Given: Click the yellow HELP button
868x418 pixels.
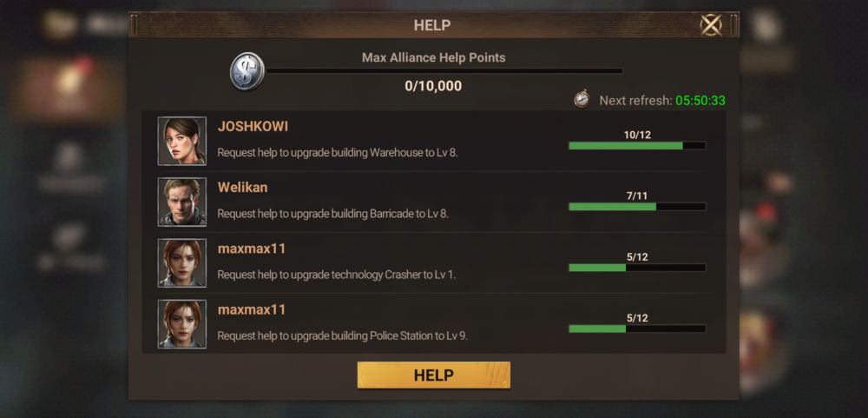Looking at the screenshot, I should pyautogui.click(x=433, y=375).
